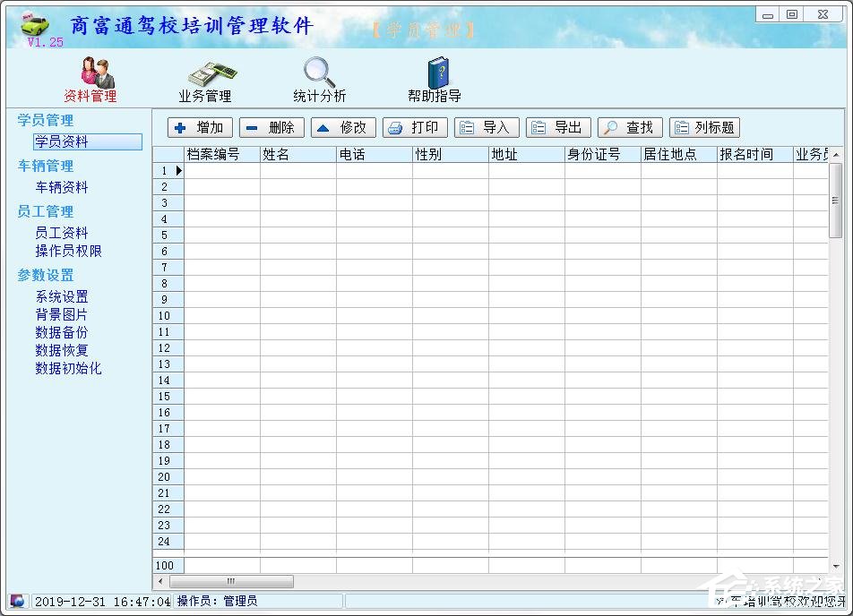
Task: Click the 导入 import button
Action: point(487,128)
